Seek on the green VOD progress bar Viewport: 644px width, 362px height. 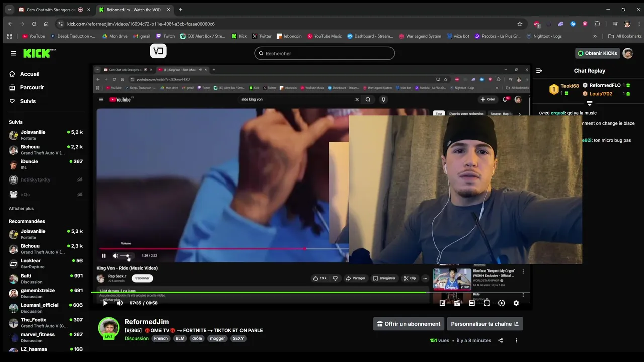pos(310,292)
